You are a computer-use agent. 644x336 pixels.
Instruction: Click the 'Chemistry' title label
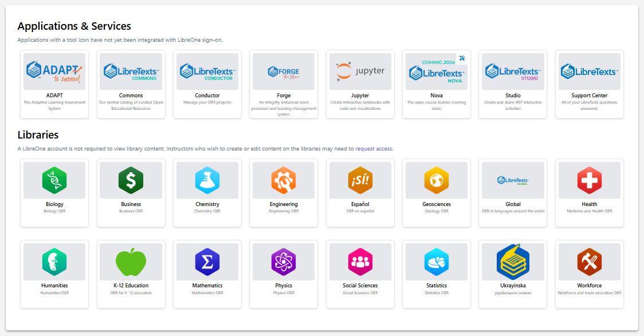(207, 204)
